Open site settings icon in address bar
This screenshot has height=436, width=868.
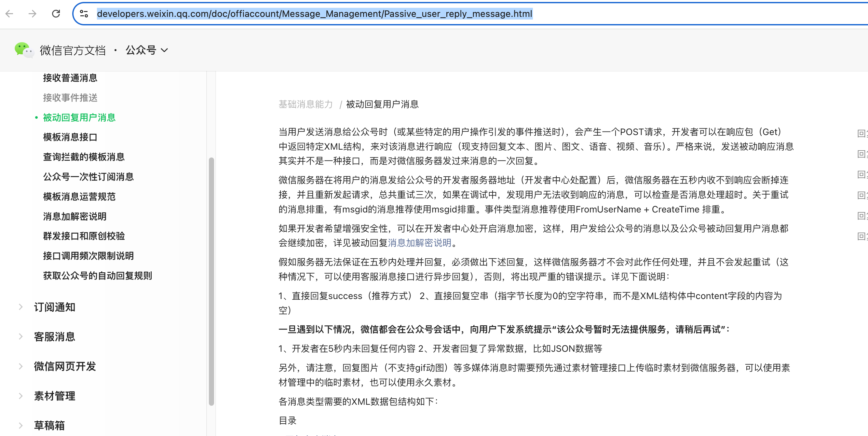[x=84, y=14]
